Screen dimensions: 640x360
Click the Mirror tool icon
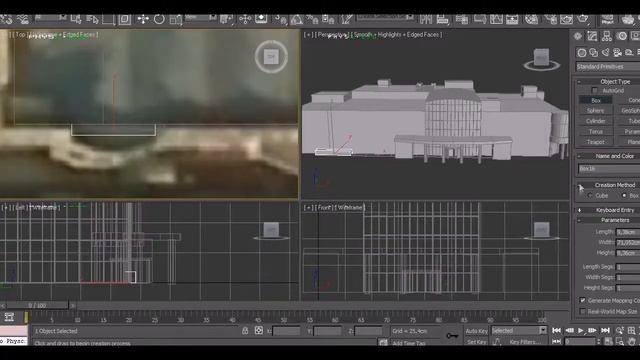point(426,19)
